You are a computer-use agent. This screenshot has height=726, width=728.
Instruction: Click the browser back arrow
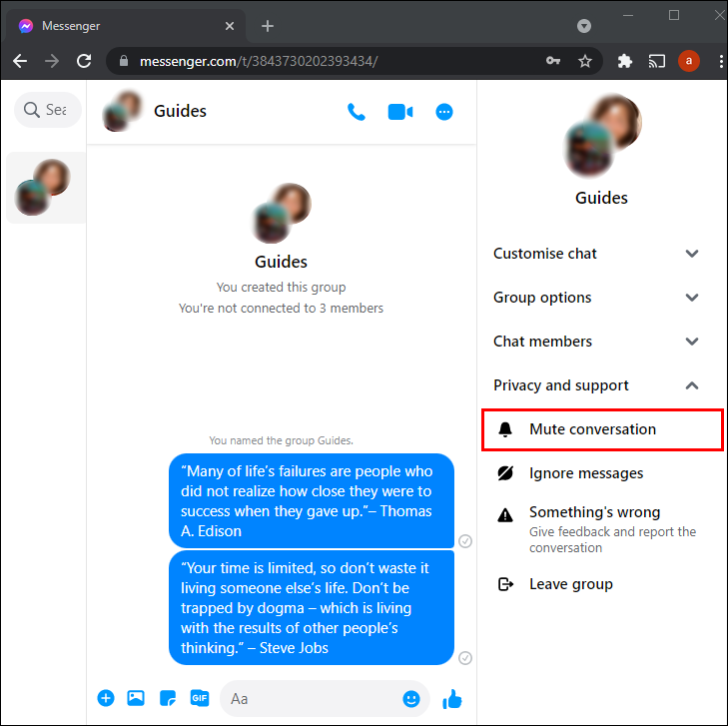pyautogui.click(x=20, y=61)
